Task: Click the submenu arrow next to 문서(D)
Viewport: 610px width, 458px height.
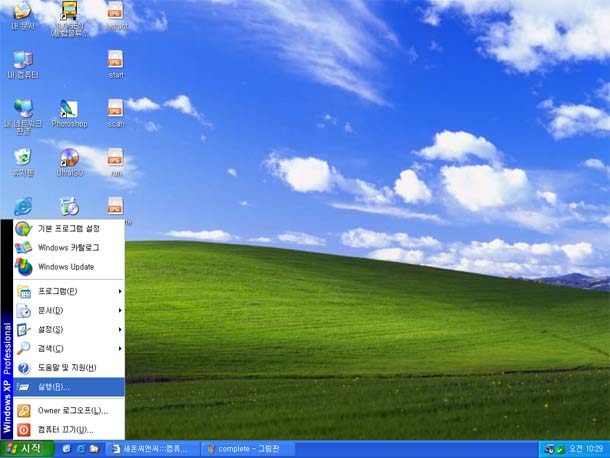Action: click(120, 311)
